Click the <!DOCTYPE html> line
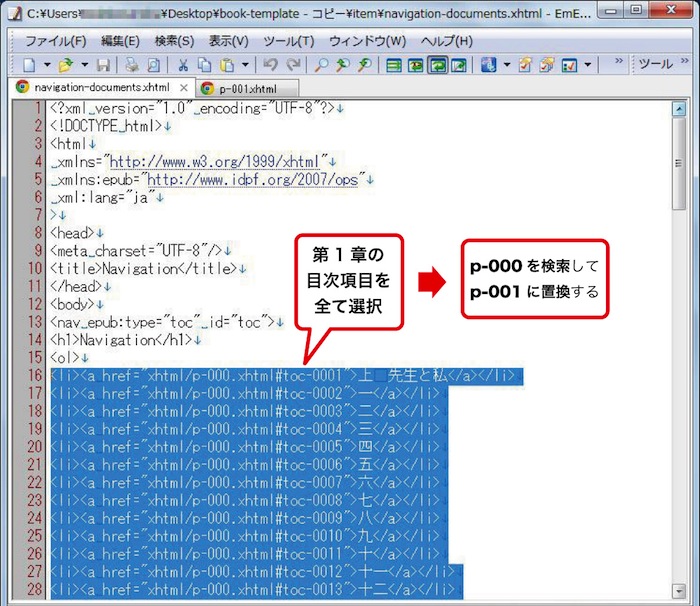This screenshot has width=700, height=606. 110,126
